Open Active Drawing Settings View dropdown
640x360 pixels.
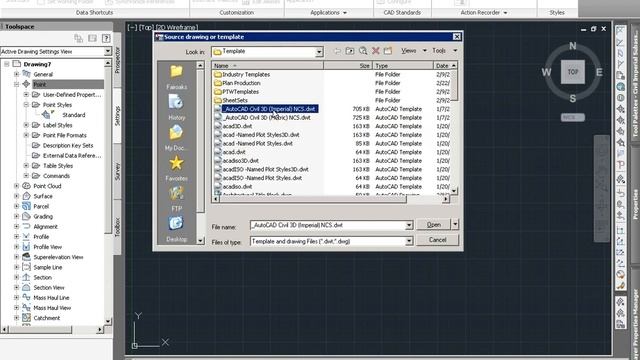(107, 51)
